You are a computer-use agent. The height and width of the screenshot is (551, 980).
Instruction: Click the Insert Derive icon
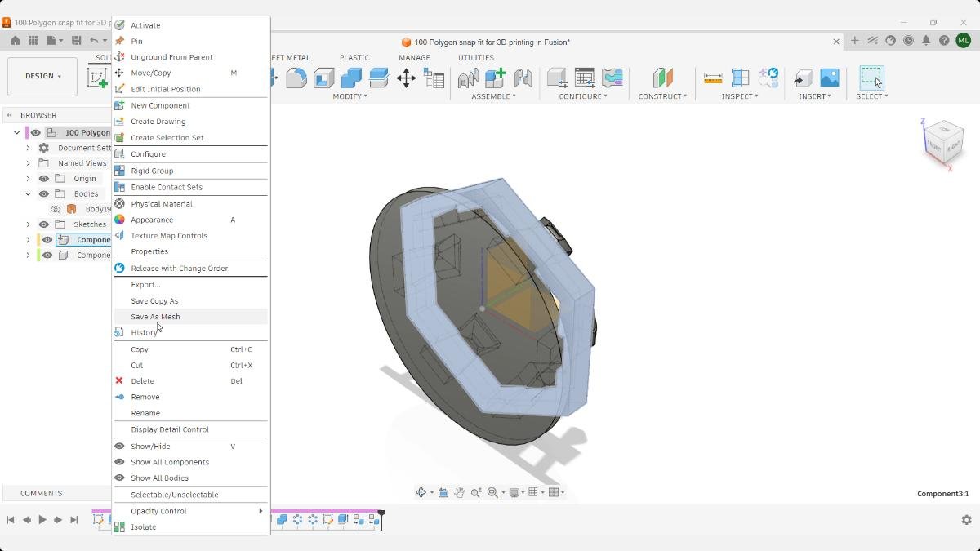[x=803, y=78]
